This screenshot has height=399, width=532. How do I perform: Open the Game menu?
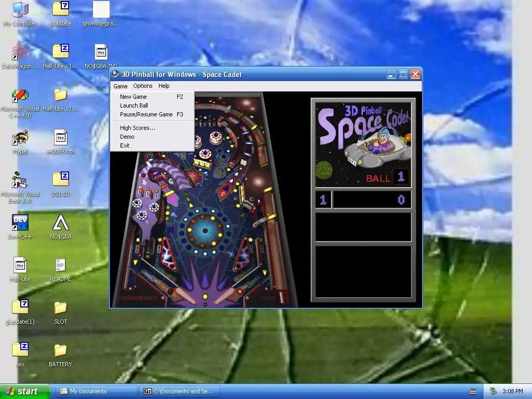121,86
